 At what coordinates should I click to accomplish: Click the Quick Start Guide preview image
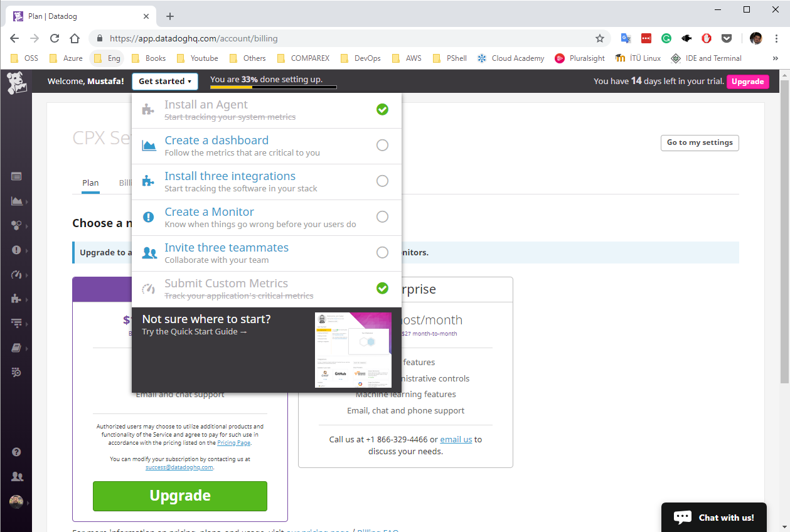pyautogui.click(x=353, y=350)
